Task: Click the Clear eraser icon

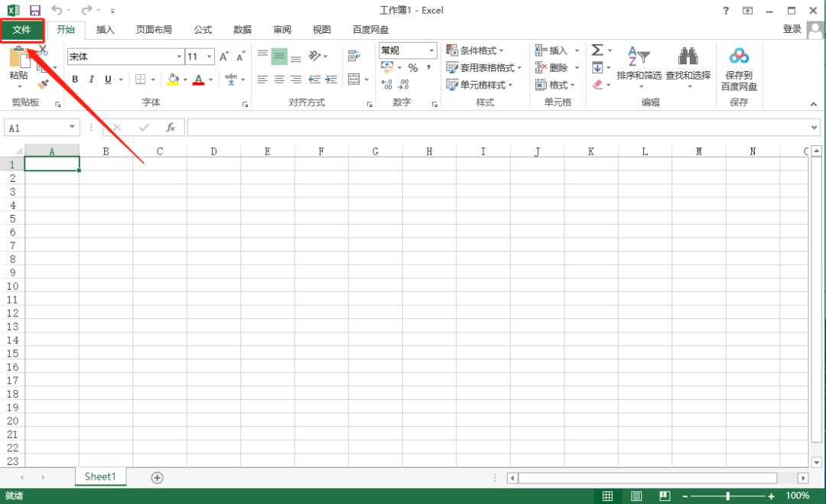Action: tap(597, 84)
